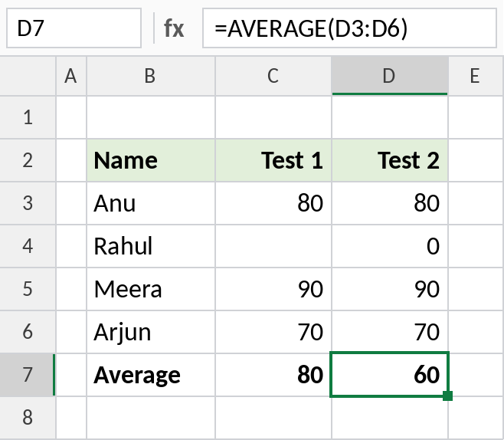The width and height of the screenshot is (504, 440).
Task: Select the Test 1 average cell 80
Action: (273, 375)
